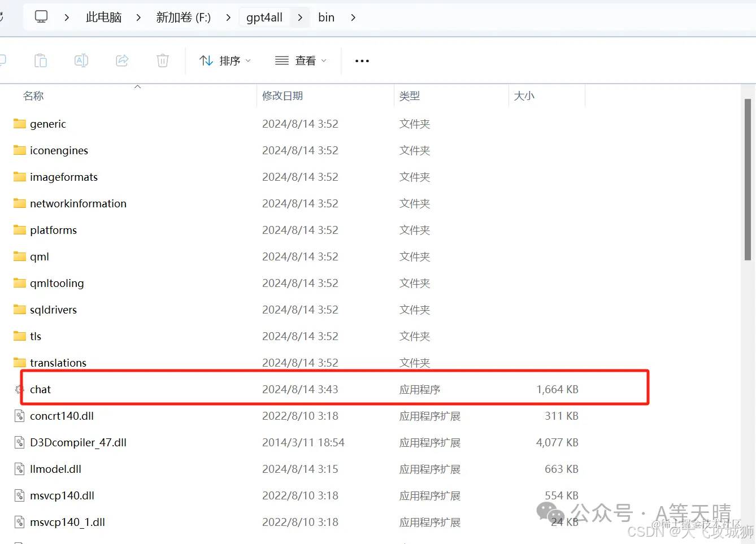Sort by 修改日期 column header

tap(283, 96)
